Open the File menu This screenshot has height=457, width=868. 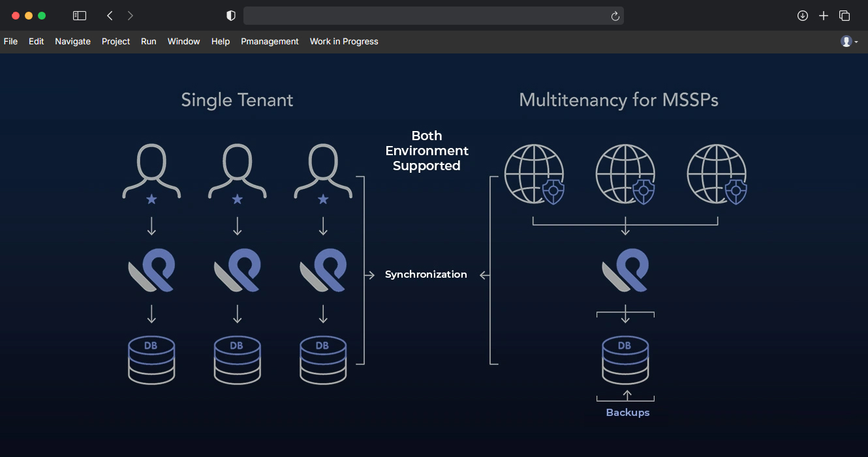[10, 41]
